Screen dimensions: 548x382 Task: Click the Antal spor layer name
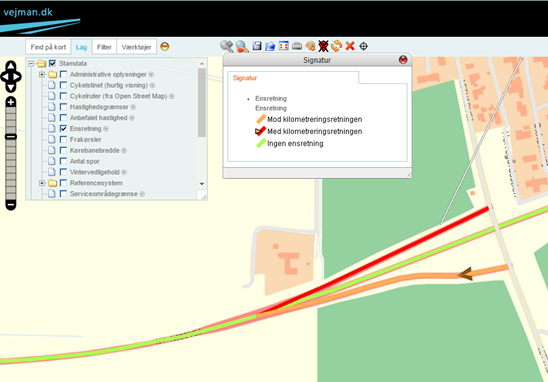pyautogui.click(x=85, y=161)
